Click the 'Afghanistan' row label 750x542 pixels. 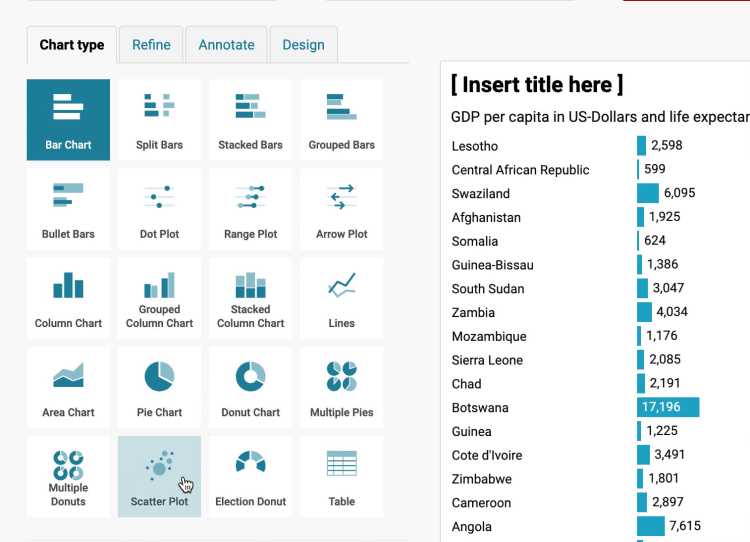click(486, 218)
